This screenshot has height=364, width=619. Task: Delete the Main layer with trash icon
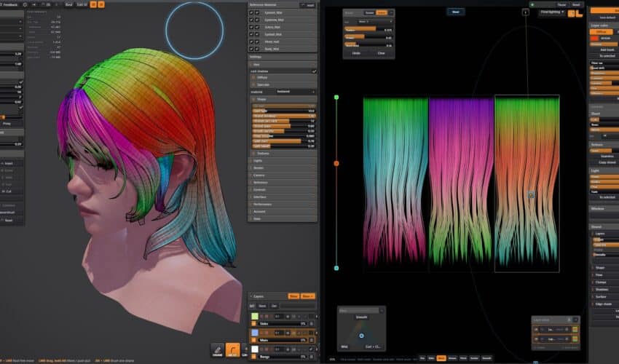312,340
